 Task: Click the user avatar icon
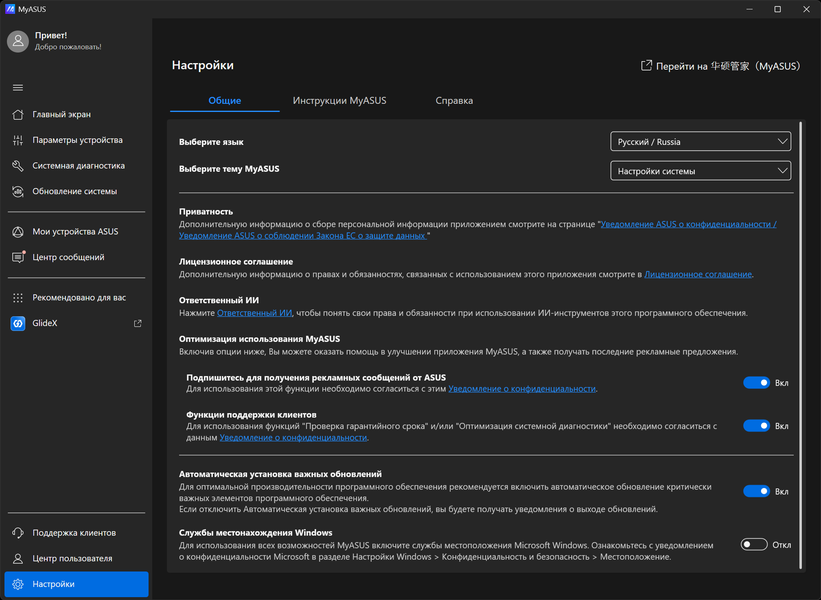tap(18, 41)
